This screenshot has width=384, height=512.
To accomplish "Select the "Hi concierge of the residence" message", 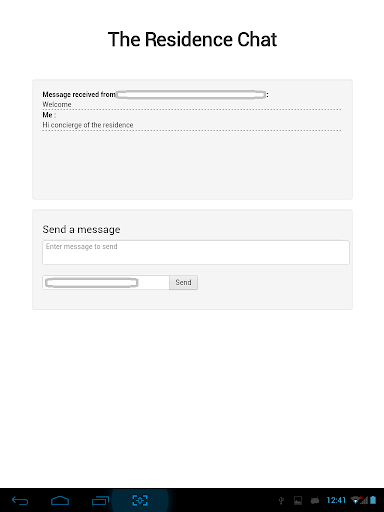I will [88, 125].
